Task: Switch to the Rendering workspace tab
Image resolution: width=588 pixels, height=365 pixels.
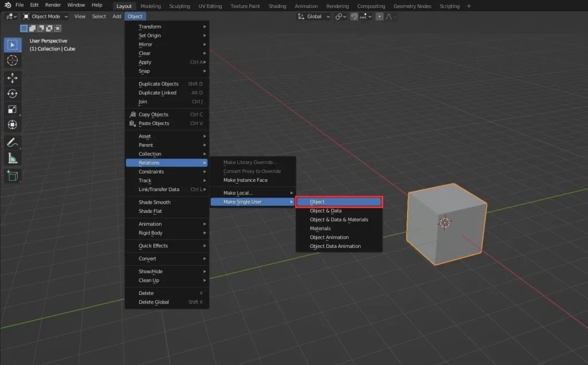Action: click(338, 6)
